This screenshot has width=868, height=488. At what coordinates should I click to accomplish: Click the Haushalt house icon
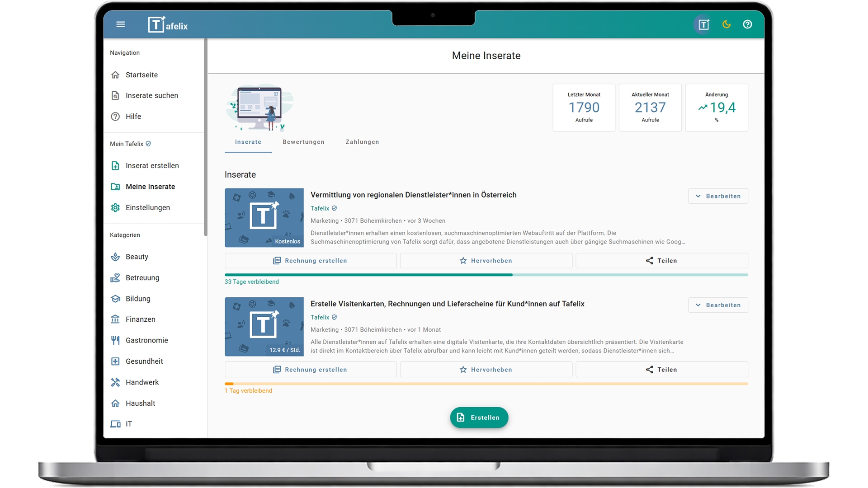[115, 404]
